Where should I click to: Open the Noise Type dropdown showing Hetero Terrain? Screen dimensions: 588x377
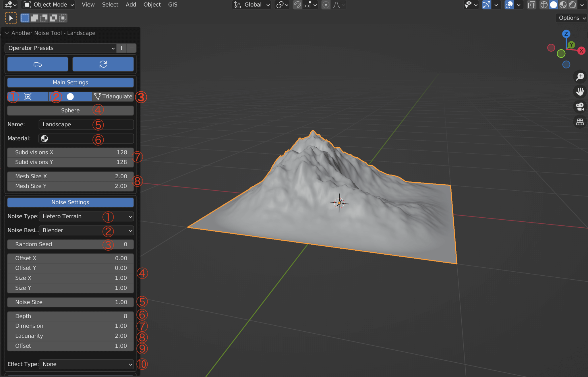coord(86,216)
